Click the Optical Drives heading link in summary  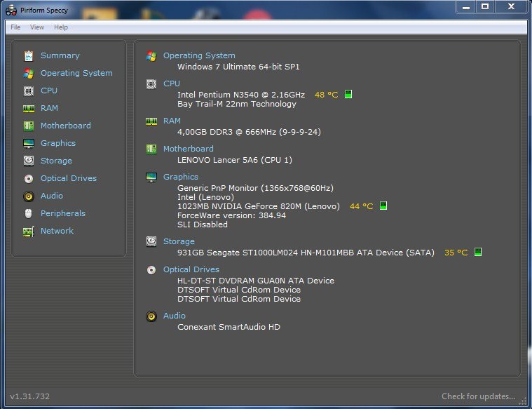point(191,269)
